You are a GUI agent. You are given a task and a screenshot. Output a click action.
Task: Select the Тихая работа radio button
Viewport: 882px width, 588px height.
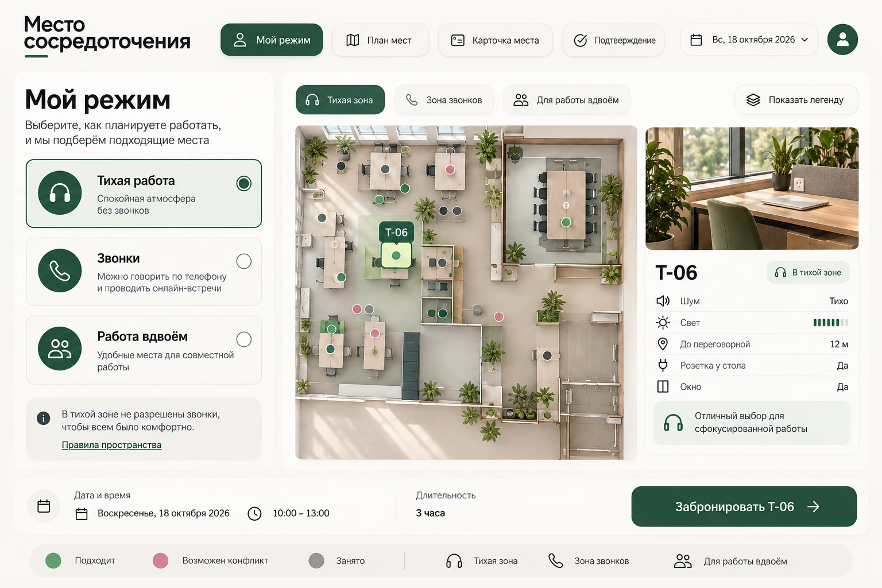click(244, 184)
